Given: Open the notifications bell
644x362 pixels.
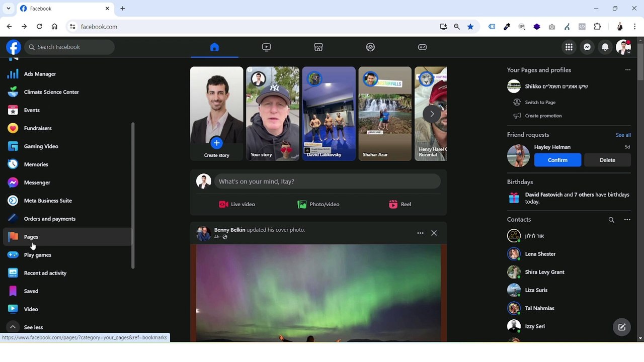Looking at the screenshot, I should [x=605, y=47].
